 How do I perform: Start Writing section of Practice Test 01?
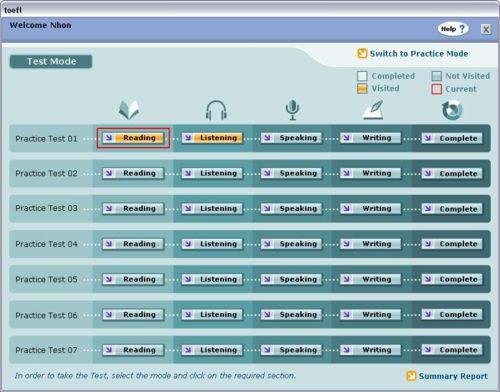[370, 138]
